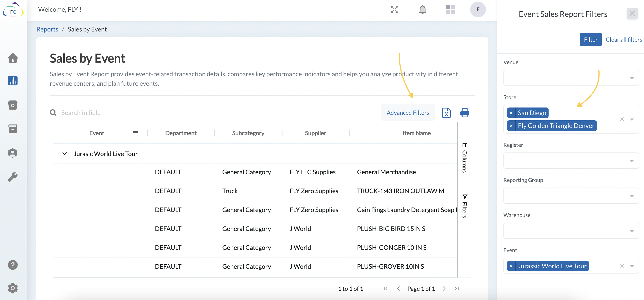This screenshot has height=300, width=644.
Task: Open the Inventory bin icon in the sidebar
Action: pos(13,105)
